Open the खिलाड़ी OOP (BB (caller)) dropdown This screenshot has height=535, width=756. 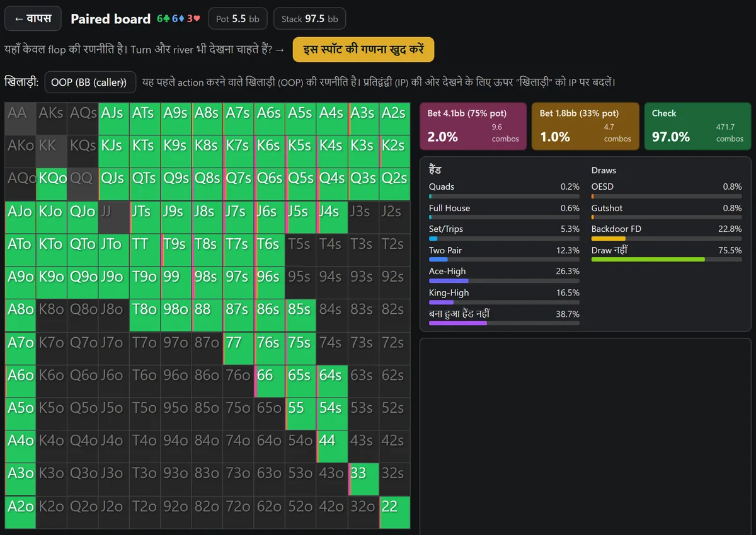[90, 82]
